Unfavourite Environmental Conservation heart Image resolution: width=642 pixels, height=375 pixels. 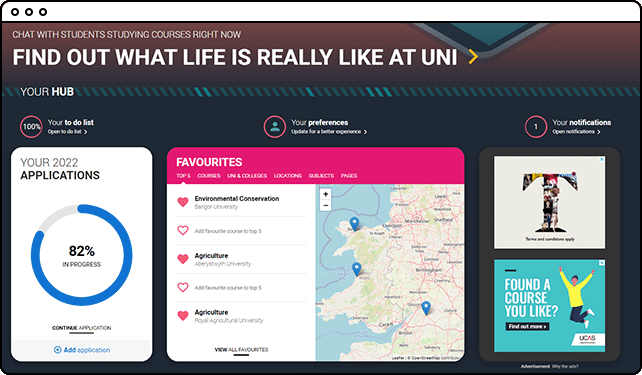183,202
